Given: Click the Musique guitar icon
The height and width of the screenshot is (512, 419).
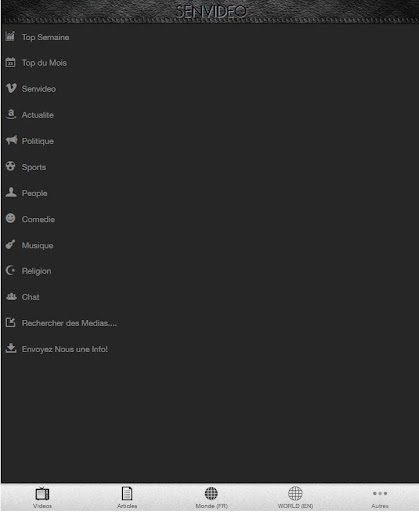Looking at the screenshot, I should (10, 244).
